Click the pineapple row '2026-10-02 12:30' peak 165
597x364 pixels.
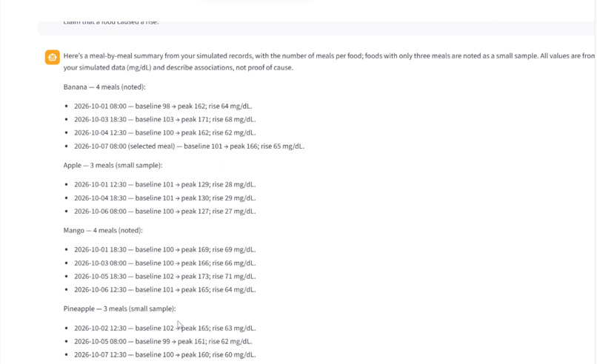(165, 328)
